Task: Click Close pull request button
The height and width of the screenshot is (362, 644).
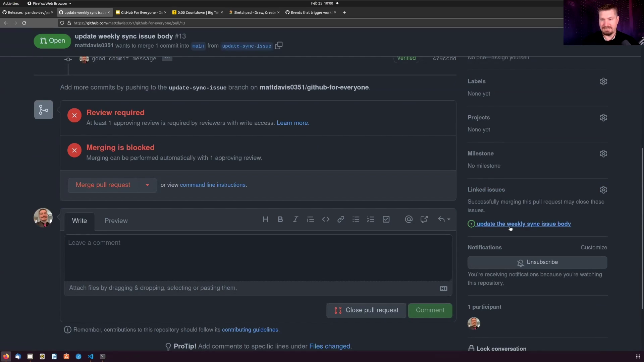Action: point(366,310)
